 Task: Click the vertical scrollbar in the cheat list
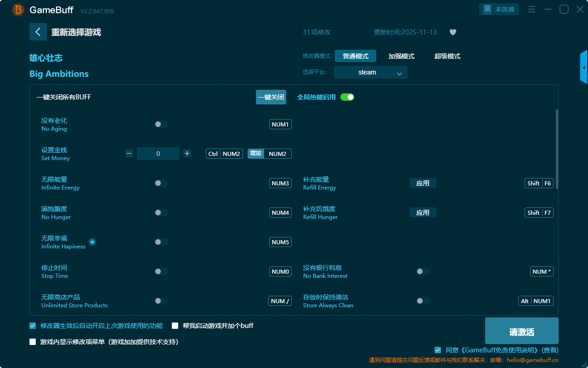(557, 147)
